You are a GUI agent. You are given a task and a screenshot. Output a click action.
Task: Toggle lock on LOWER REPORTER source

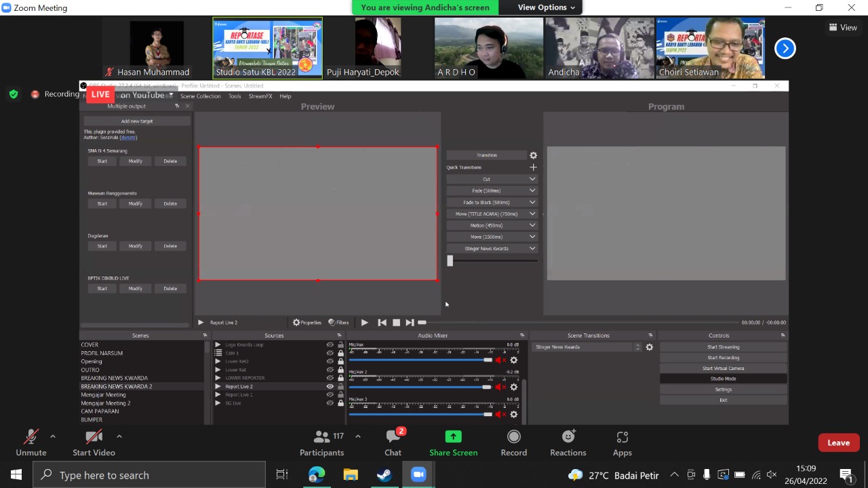(x=340, y=378)
